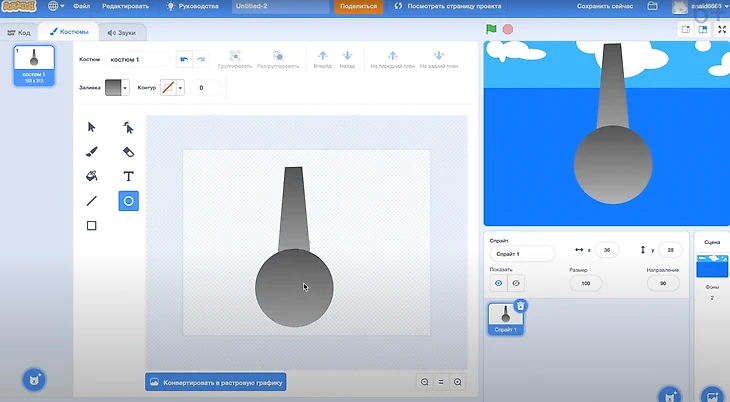Open the Заливка fill color dropdown

pyautogui.click(x=117, y=88)
